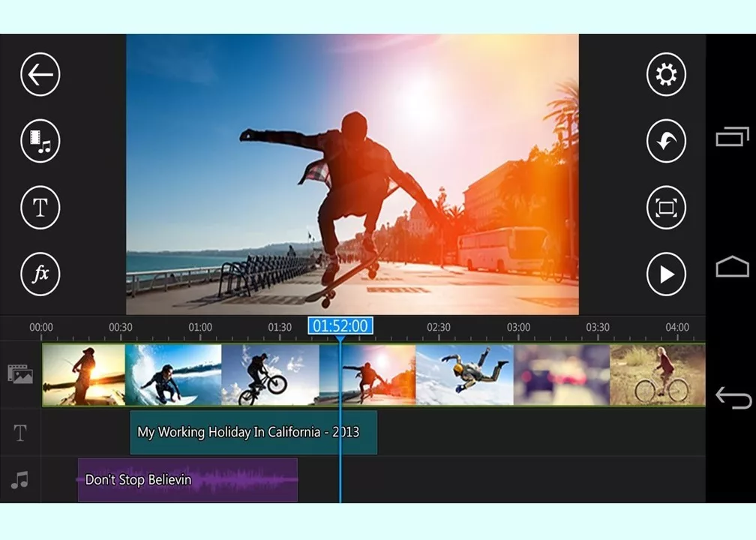Select the wave surfing clip thumbnail
Image resolution: width=756 pixels, height=540 pixels.
[173, 375]
